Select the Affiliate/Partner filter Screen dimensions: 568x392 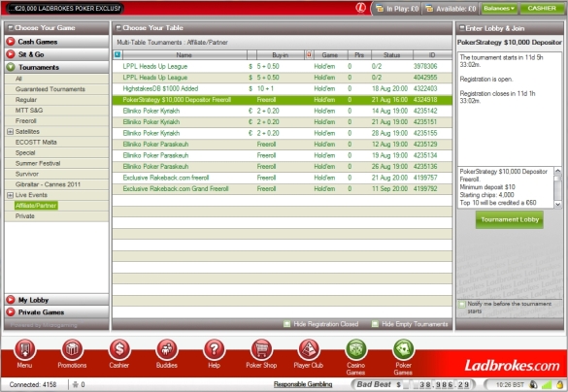(x=36, y=206)
